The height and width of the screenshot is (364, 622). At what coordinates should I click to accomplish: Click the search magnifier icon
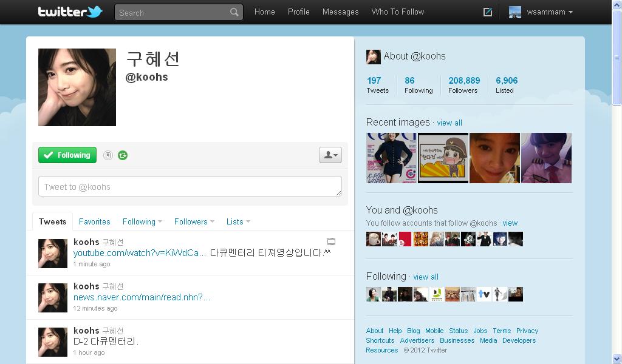234,12
